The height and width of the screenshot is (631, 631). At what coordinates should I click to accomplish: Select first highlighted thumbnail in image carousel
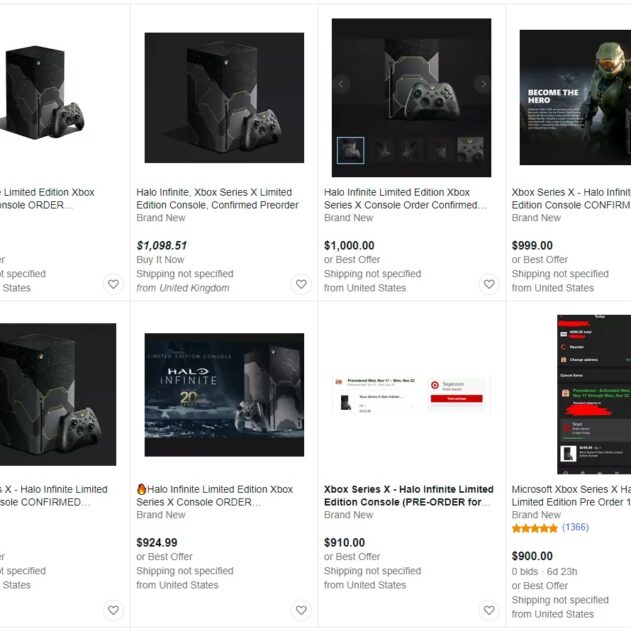coord(351,151)
